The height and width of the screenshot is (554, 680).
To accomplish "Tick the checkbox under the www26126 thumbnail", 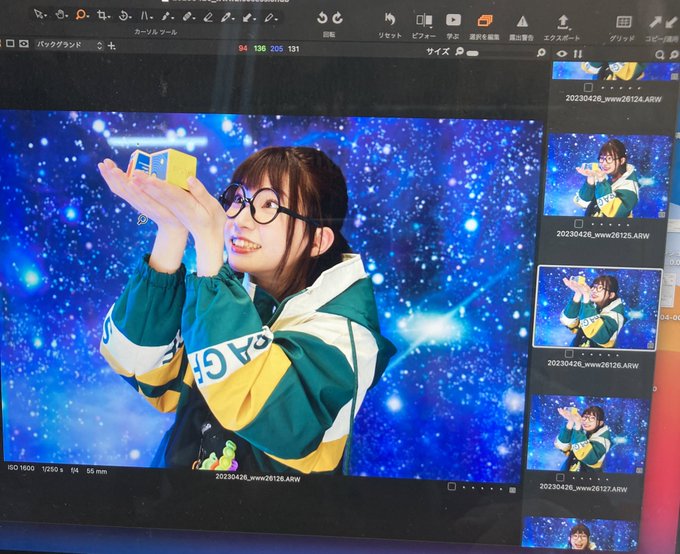I will click(569, 354).
